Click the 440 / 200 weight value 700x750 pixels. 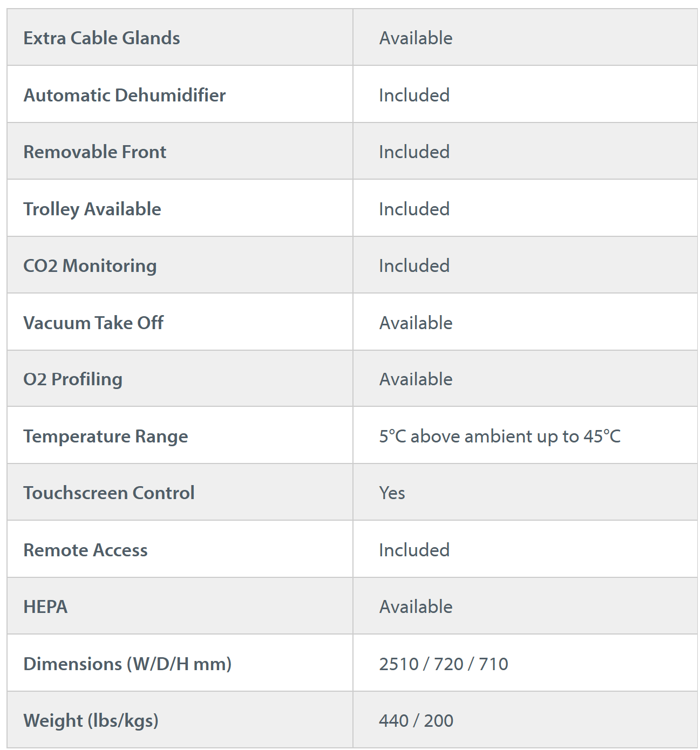[416, 721]
